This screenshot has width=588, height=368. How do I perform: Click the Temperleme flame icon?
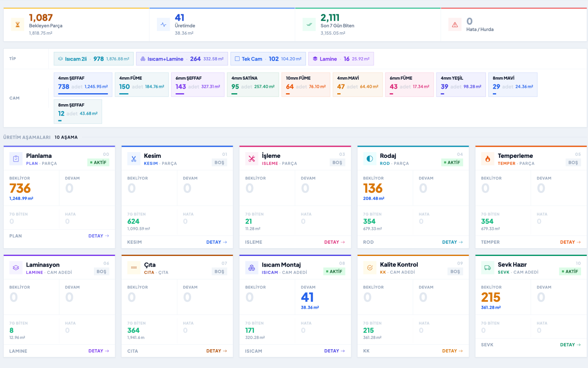point(488,159)
